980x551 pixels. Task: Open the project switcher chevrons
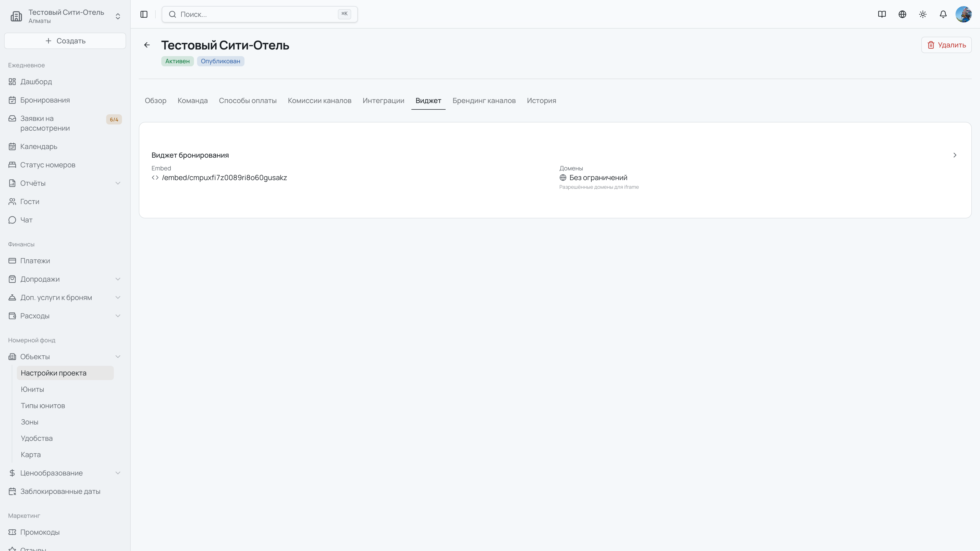pos(118,16)
